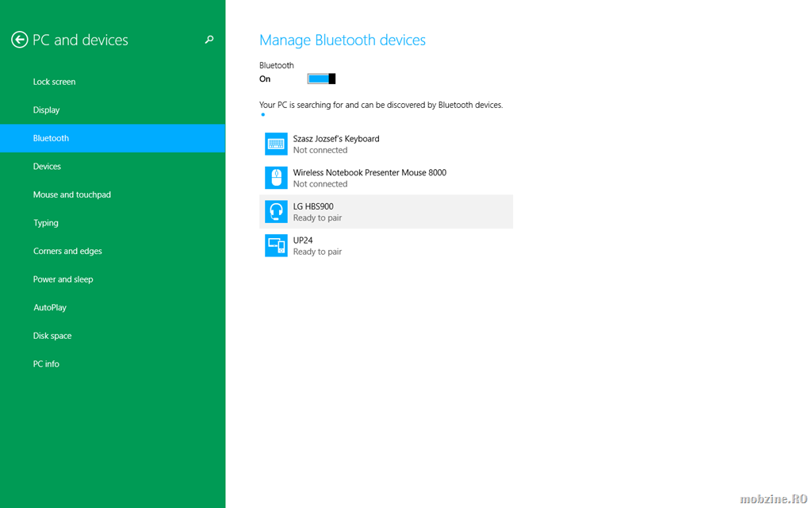Select the LG HBS900 device name
This screenshot has height=508, width=812.
(313, 206)
